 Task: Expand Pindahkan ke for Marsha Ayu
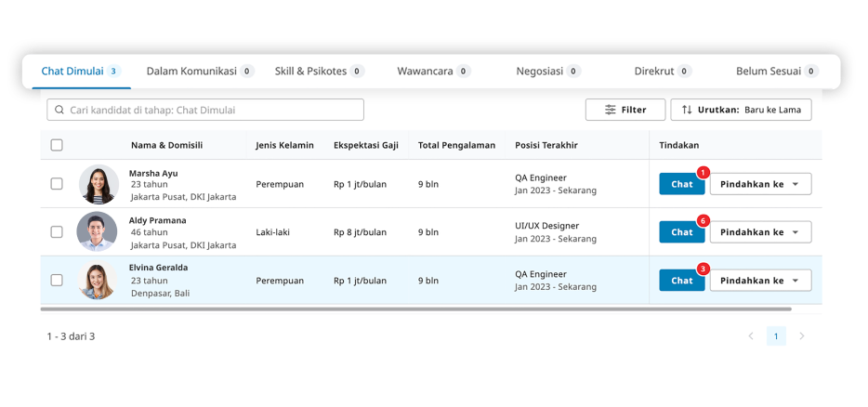(760, 184)
